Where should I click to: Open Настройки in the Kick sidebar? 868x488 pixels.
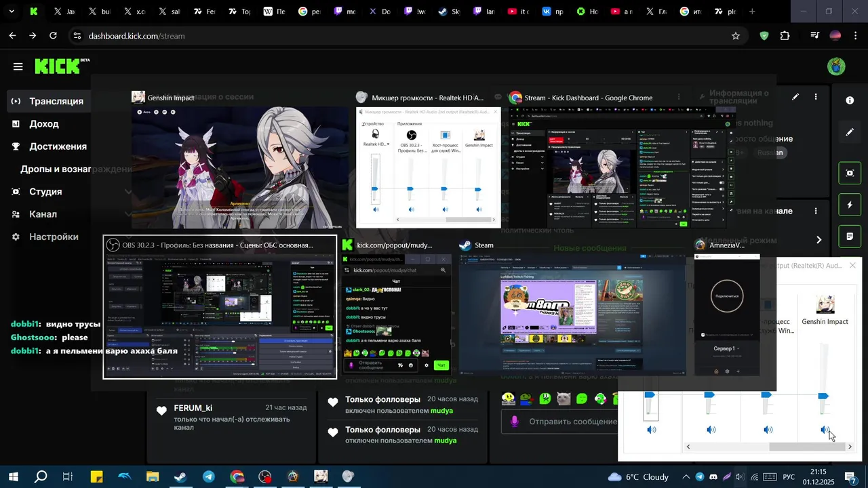[45, 237]
